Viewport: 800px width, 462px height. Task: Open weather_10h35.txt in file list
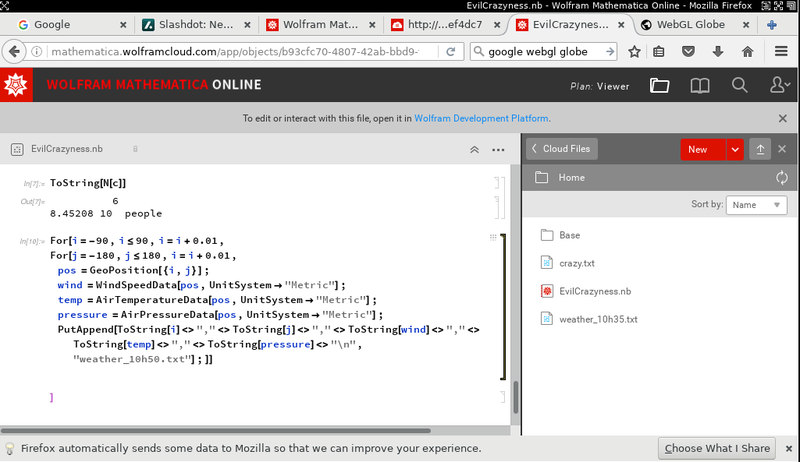598,319
